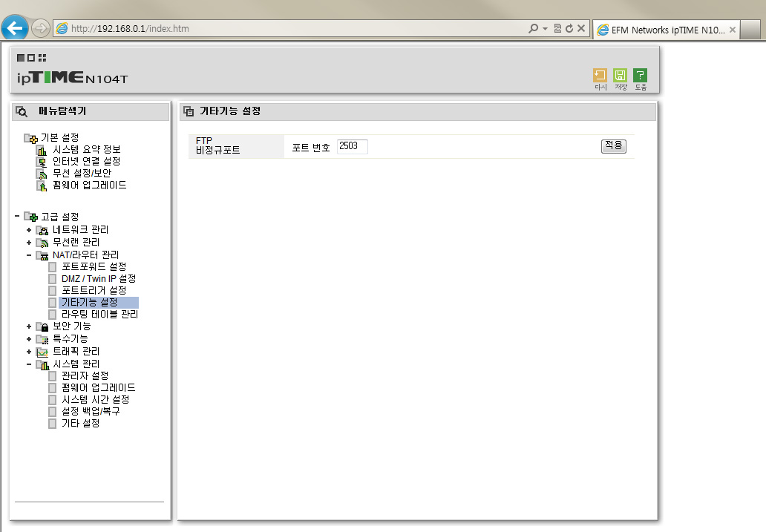Viewport: 766px width, 532px height.
Task: Expand the 네트워크 관리 tree node
Action: pos(29,229)
